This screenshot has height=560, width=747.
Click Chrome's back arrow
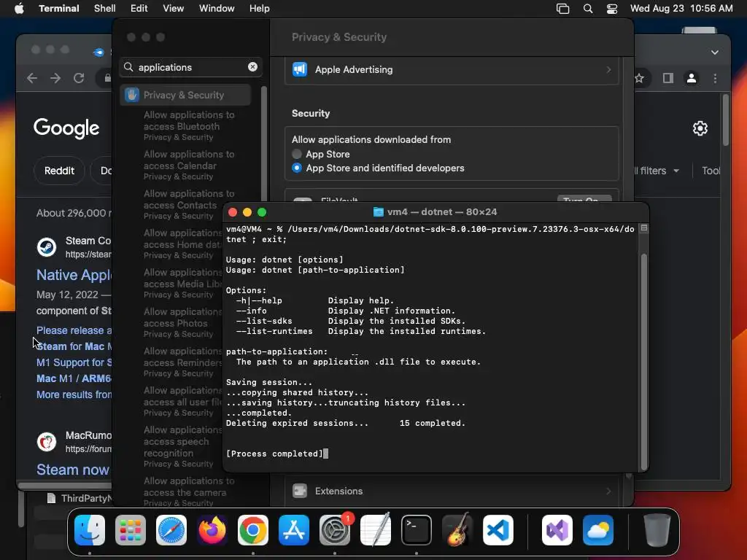click(x=32, y=77)
